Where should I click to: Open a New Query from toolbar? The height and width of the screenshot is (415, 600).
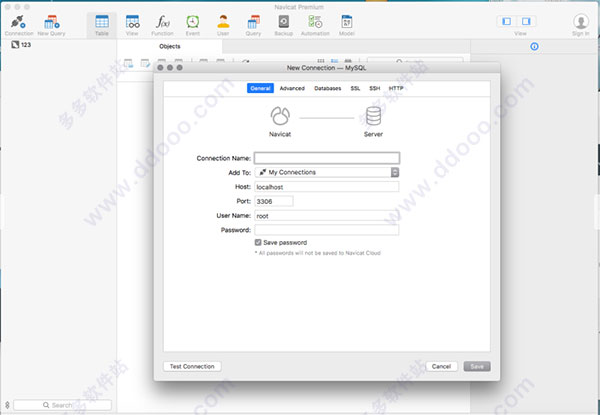point(51,22)
